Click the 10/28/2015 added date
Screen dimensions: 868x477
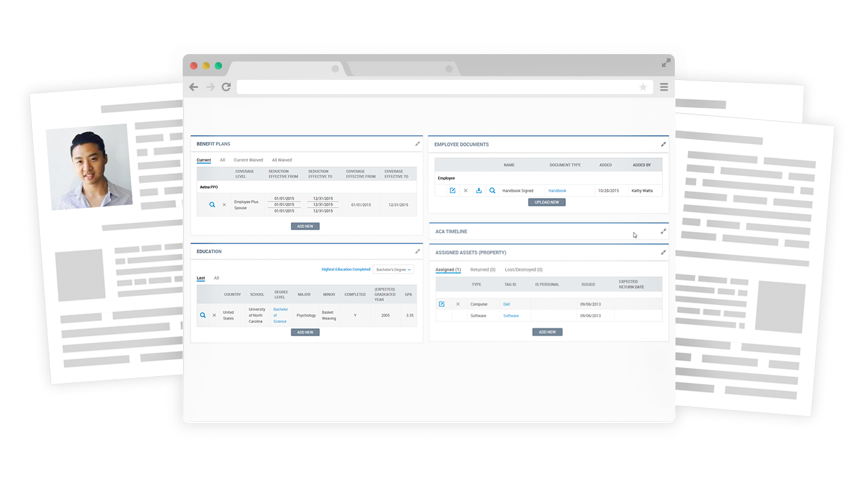608,191
